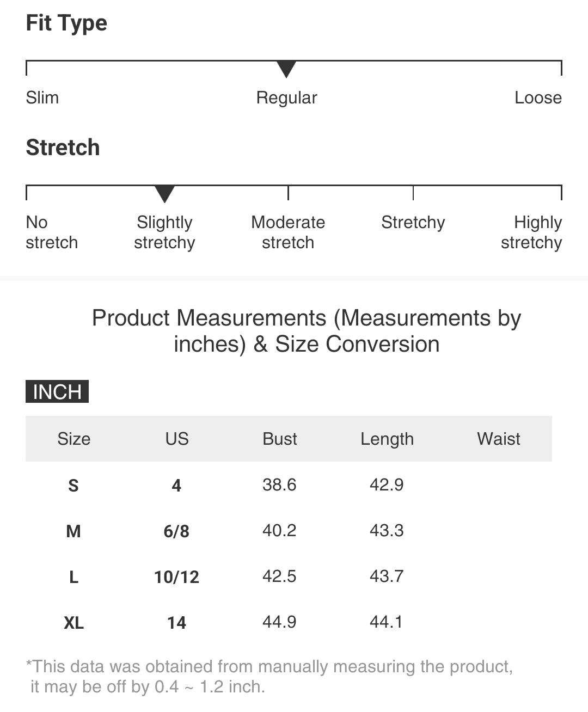The width and height of the screenshot is (588, 712).
Task: Click the Regular fit label
Action: click(286, 98)
